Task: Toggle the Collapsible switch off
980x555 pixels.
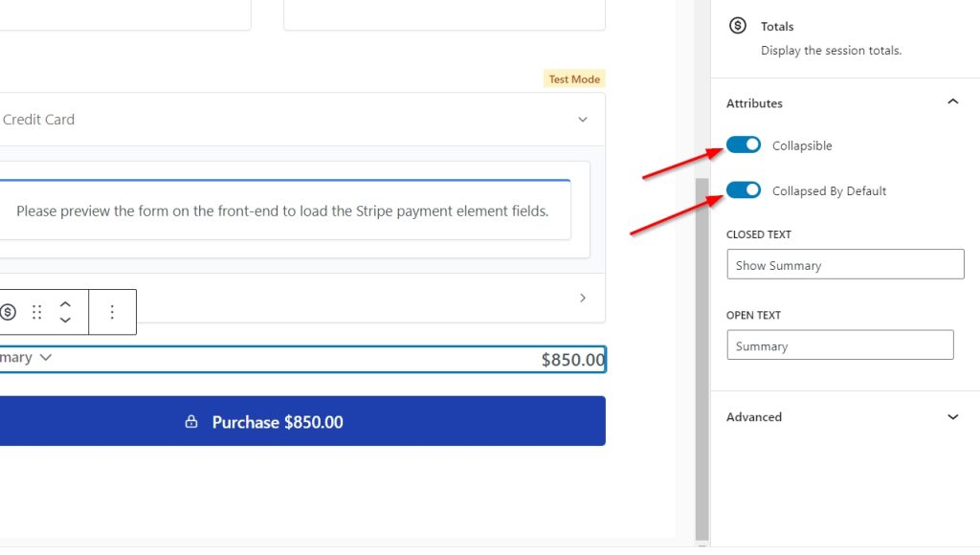Action: (744, 144)
